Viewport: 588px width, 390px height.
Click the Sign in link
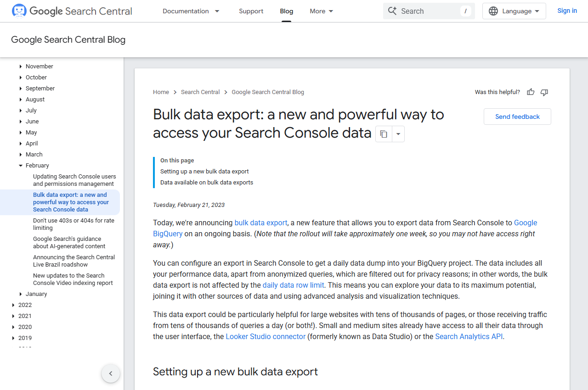[x=567, y=11]
